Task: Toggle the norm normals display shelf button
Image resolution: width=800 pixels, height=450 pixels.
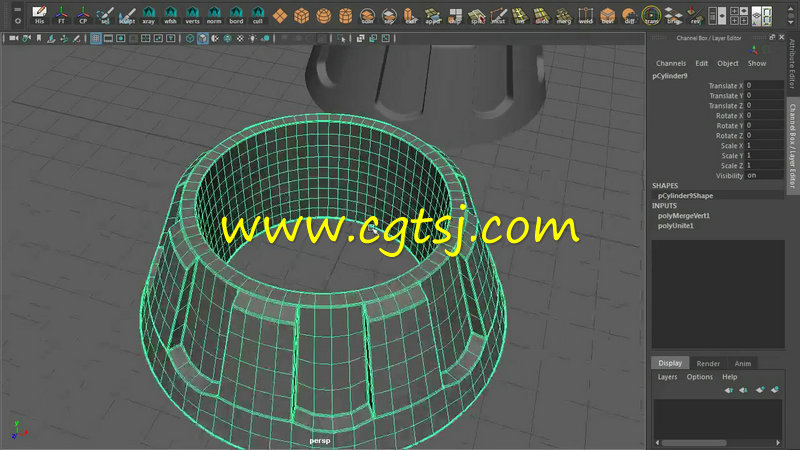Action: pyautogui.click(x=214, y=15)
